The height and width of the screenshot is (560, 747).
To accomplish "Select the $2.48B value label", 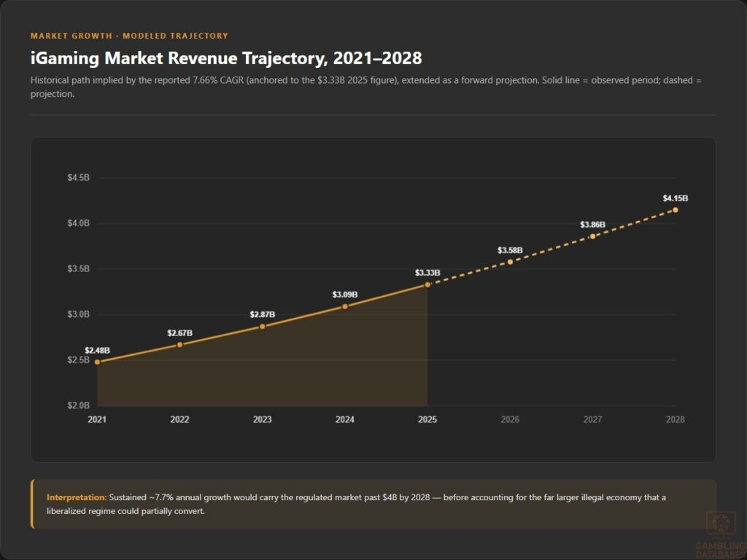I will pyautogui.click(x=97, y=351).
